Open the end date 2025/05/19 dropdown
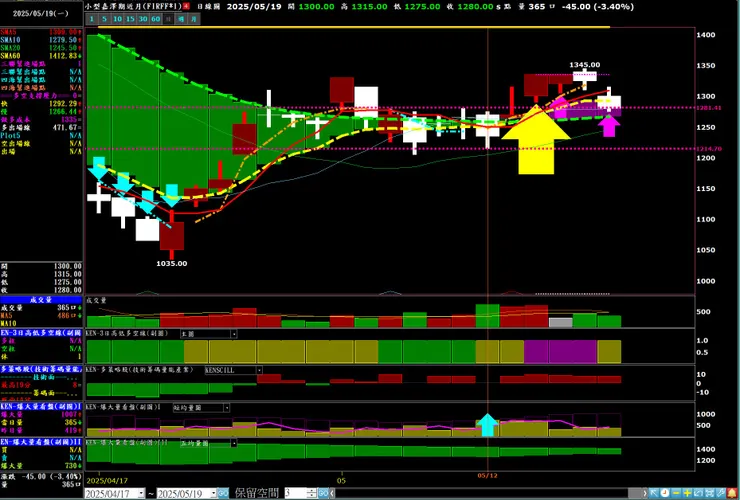The width and height of the screenshot is (740, 500). click(213, 493)
